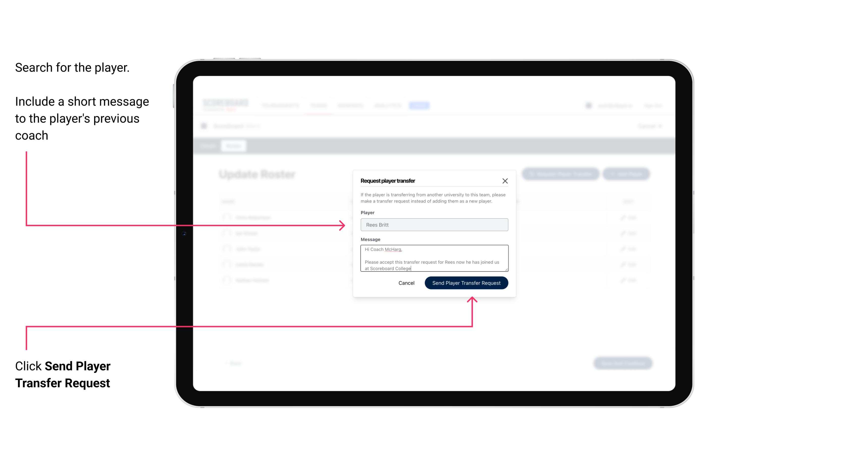Select the Player name input field
The height and width of the screenshot is (467, 868).
point(433,225)
